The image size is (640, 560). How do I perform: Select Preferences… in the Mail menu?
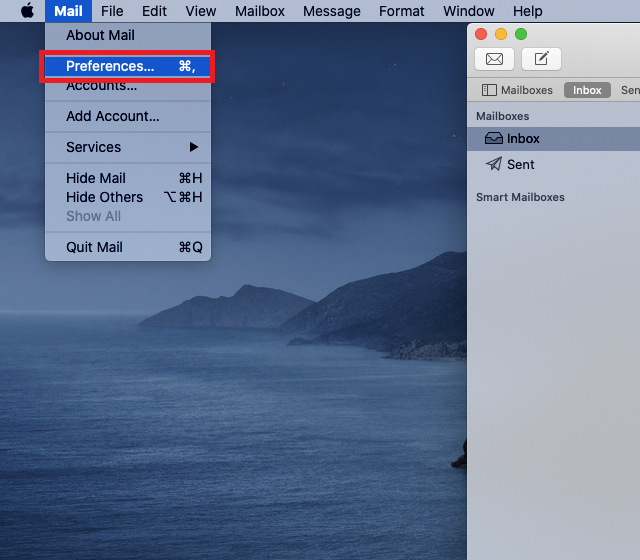tap(128, 66)
